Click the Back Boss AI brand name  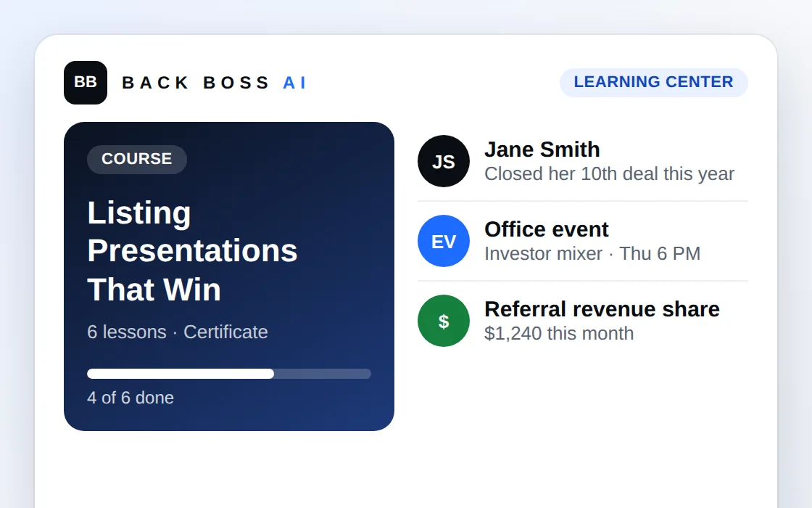pos(215,83)
